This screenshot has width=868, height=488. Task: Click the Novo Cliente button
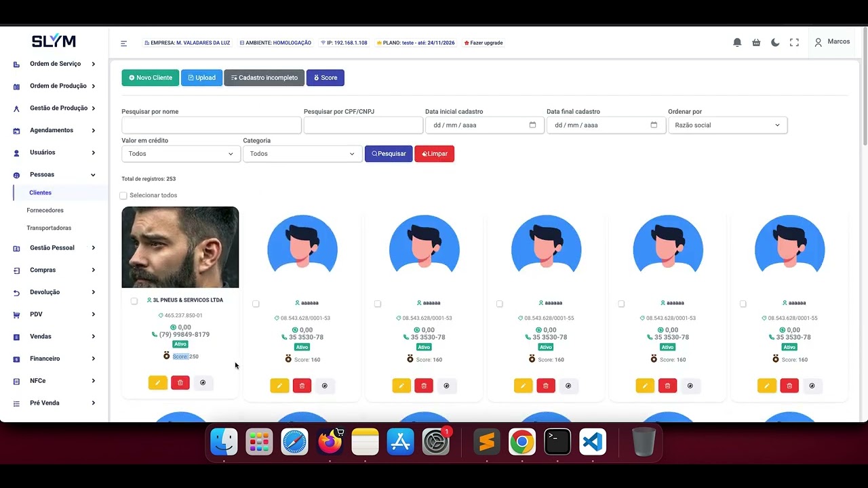click(x=151, y=78)
